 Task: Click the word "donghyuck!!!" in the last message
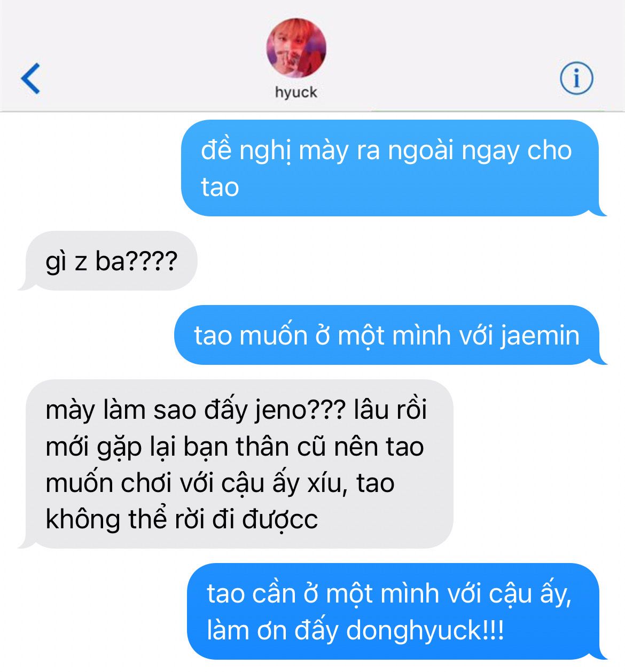coord(425,630)
